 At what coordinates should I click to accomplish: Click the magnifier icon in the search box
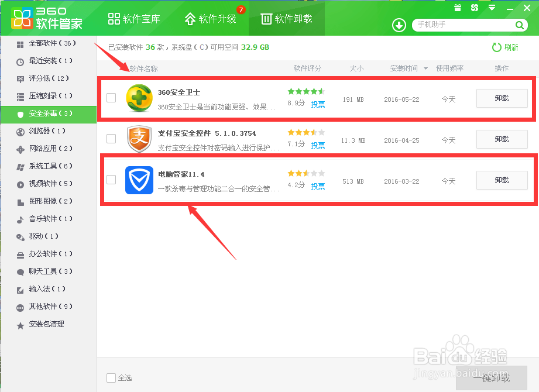520,26
